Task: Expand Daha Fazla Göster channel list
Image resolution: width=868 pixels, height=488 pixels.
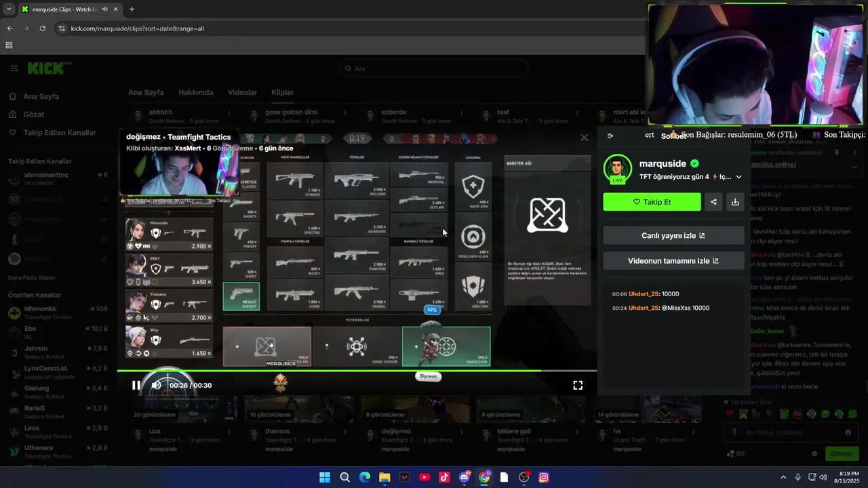Action: [x=32, y=278]
